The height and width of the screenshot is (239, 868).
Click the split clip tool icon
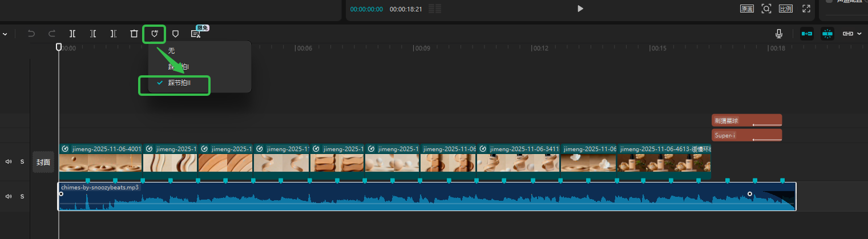click(x=72, y=34)
